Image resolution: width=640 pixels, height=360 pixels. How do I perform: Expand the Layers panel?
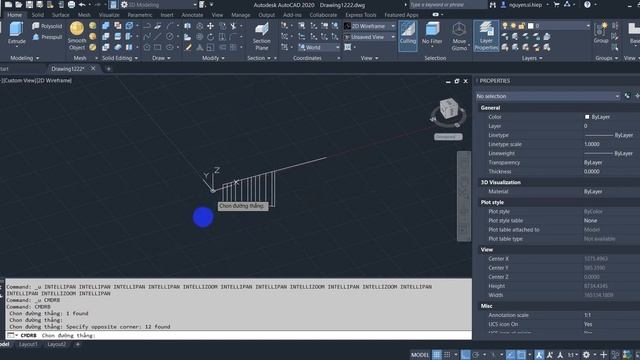[532, 58]
